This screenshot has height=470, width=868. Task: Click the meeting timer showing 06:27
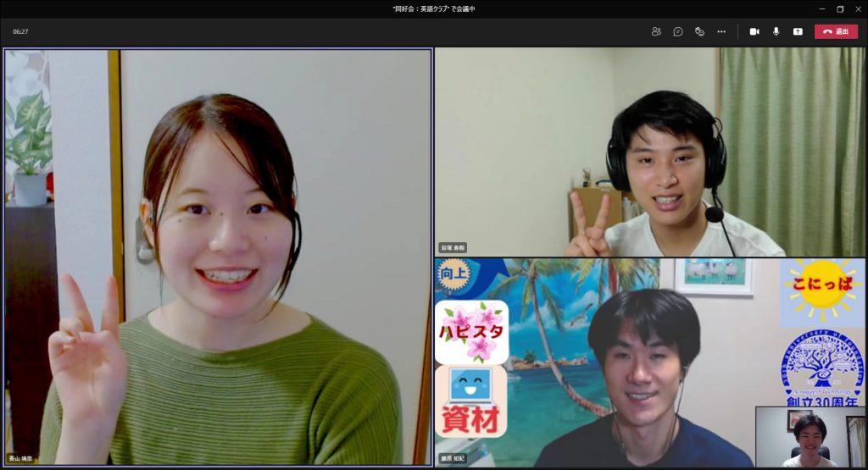tap(20, 31)
